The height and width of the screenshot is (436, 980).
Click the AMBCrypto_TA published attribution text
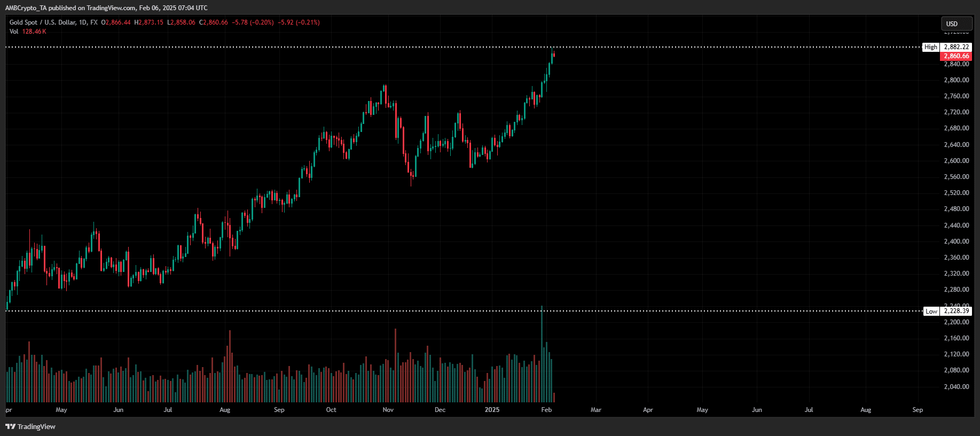(106, 8)
